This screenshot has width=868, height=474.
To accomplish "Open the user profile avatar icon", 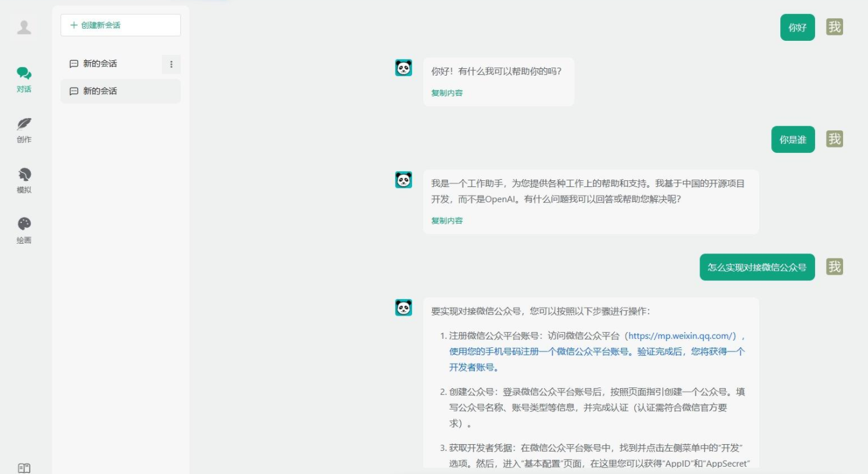I will point(24,27).
